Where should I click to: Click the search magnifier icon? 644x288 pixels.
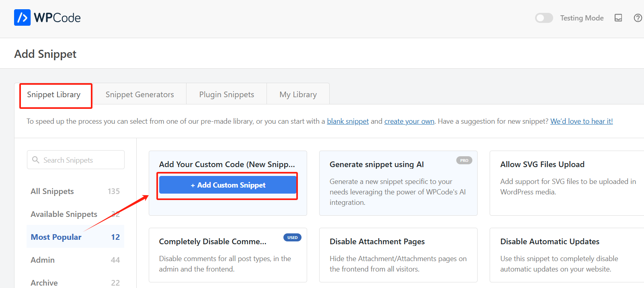coord(36,160)
